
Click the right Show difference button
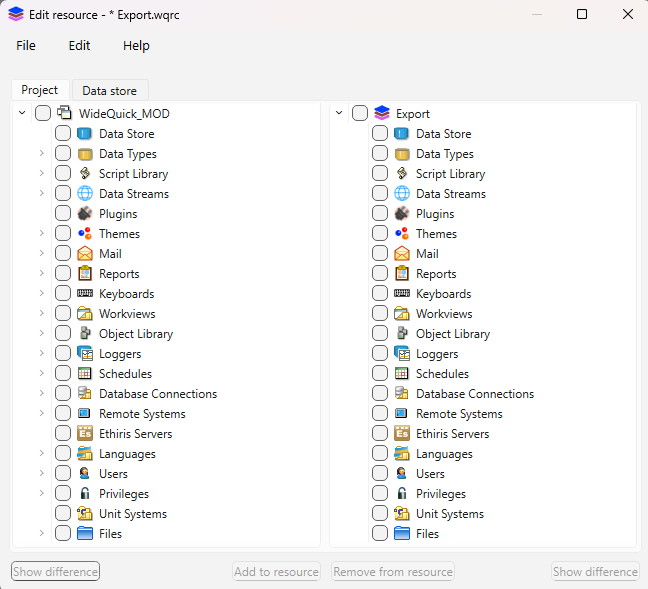(x=595, y=571)
